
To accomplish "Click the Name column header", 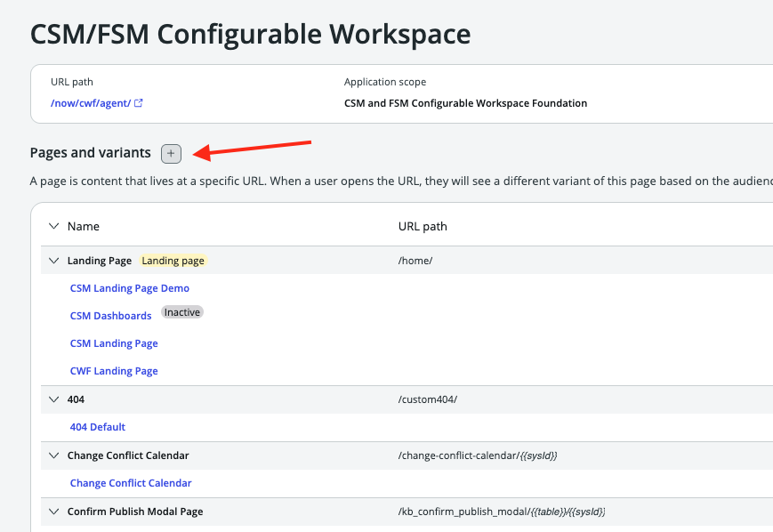I will [x=84, y=226].
